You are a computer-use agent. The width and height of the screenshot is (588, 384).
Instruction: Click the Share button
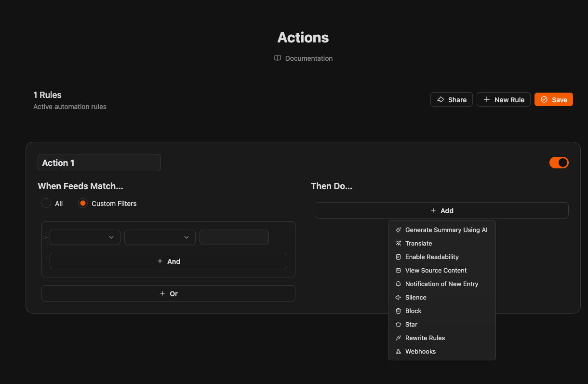452,99
